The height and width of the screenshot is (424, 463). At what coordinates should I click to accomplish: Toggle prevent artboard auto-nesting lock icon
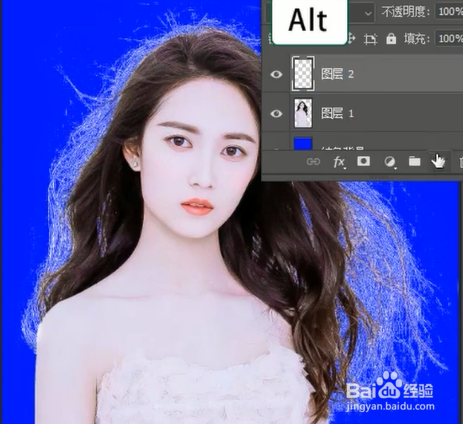tap(370, 39)
